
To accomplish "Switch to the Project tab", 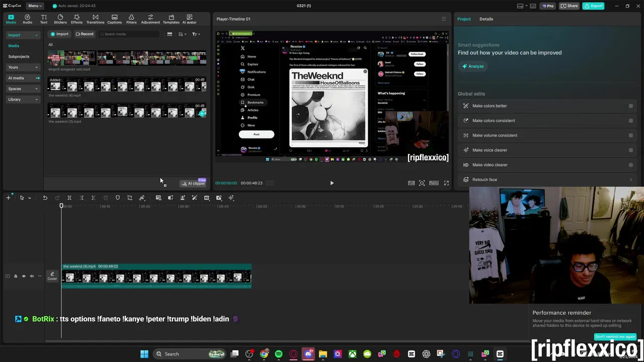I will point(464,19).
